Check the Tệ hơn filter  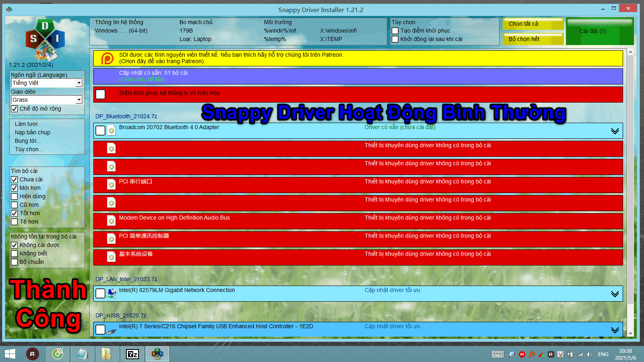coord(14,222)
